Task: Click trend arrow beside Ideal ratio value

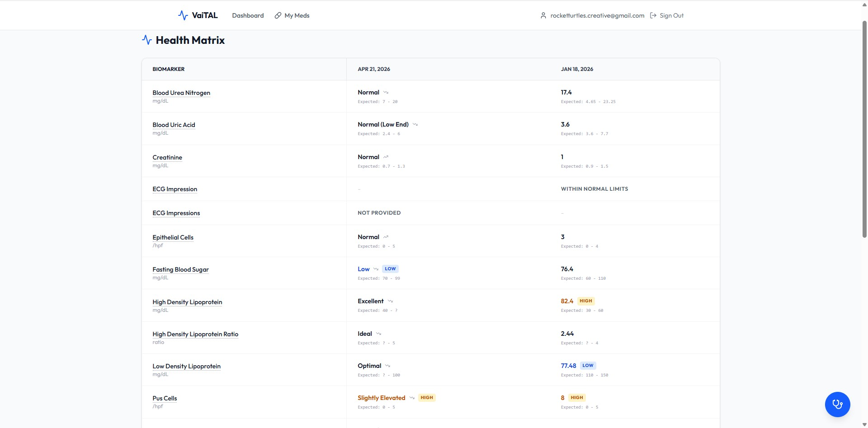Action: 378,334
